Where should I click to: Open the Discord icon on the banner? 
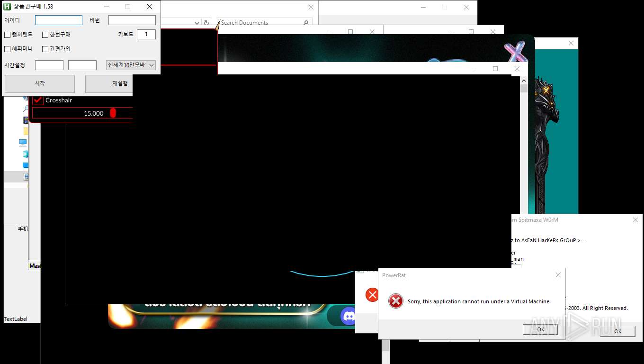tap(349, 316)
